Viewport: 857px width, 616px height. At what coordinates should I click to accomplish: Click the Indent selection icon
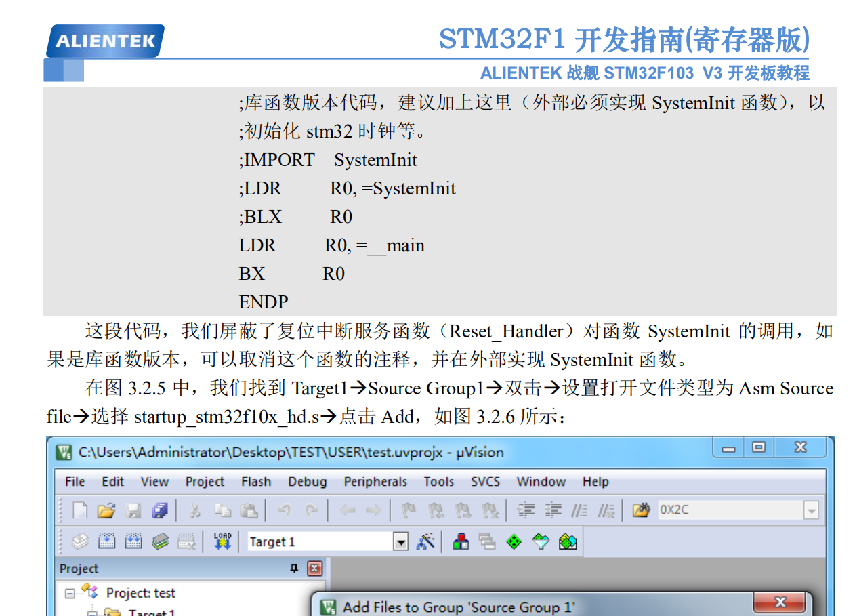pos(526,510)
